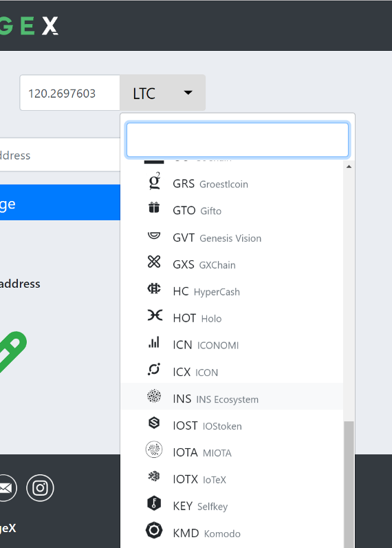The height and width of the screenshot is (548, 392).
Task: Open the LTC currency dropdown
Action: [x=163, y=93]
